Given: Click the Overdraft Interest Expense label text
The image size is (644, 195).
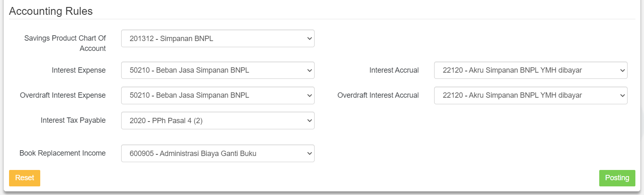Looking at the screenshot, I should [63, 96].
